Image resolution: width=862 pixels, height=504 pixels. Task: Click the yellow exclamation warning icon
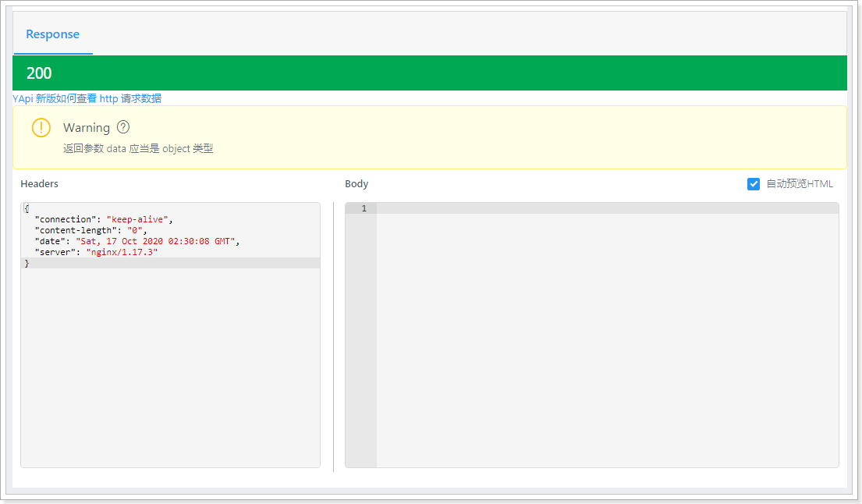(41, 127)
